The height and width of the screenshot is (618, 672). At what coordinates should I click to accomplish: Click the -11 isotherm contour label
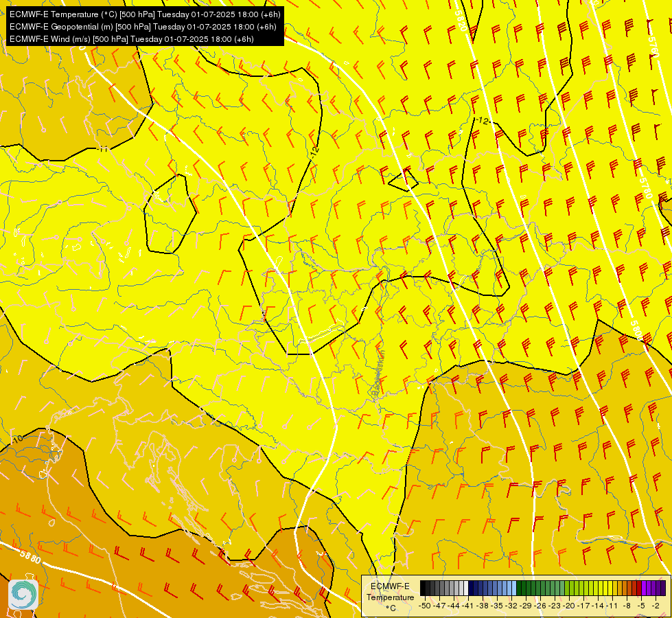102,149
